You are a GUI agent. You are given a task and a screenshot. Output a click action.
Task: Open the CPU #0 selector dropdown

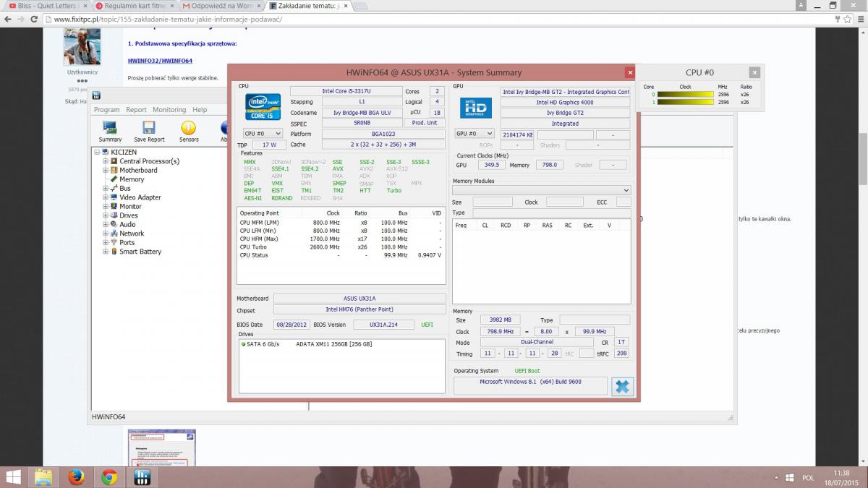pos(263,134)
